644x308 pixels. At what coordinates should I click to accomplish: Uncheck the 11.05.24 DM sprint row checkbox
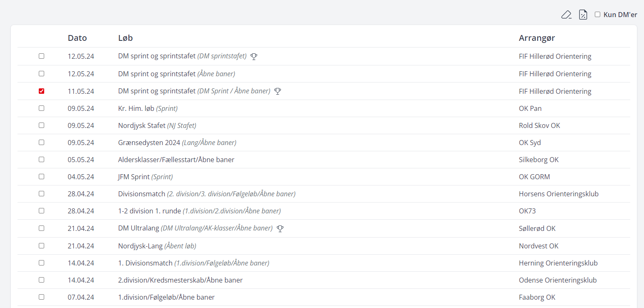point(41,91)
